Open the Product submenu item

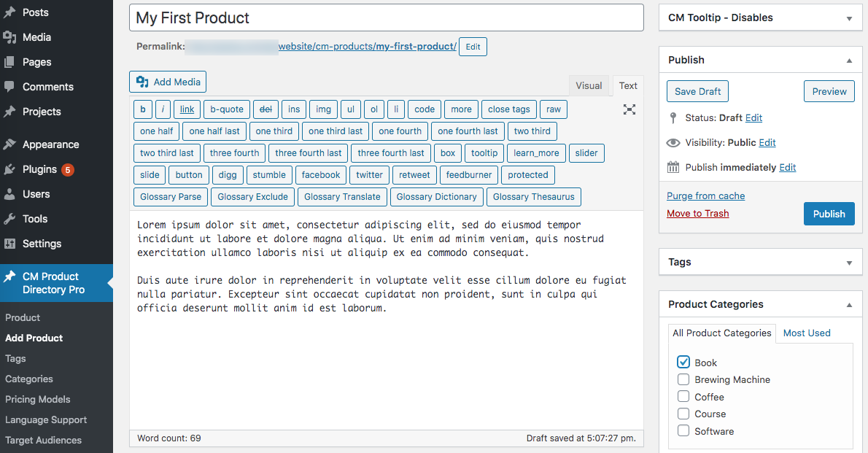[23, 317]
